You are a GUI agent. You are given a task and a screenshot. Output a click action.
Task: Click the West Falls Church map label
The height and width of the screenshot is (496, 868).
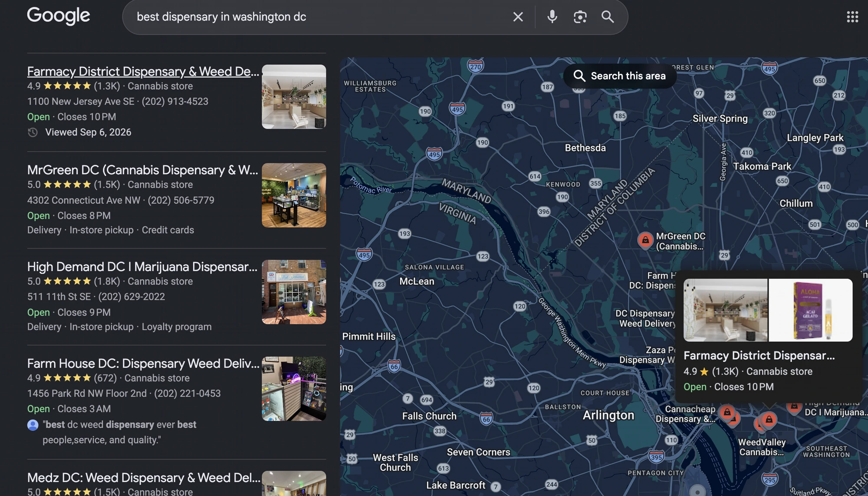click(x=395, y=463)
